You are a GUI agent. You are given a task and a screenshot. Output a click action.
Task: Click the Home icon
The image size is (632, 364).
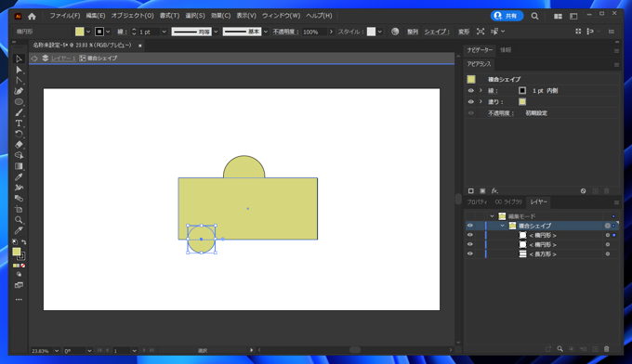click(32, 16)
